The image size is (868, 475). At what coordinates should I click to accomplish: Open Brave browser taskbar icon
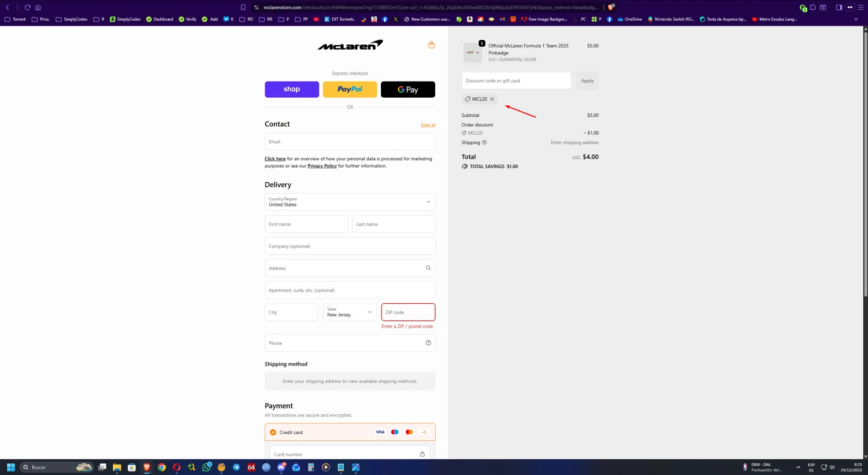click(147, 467)
